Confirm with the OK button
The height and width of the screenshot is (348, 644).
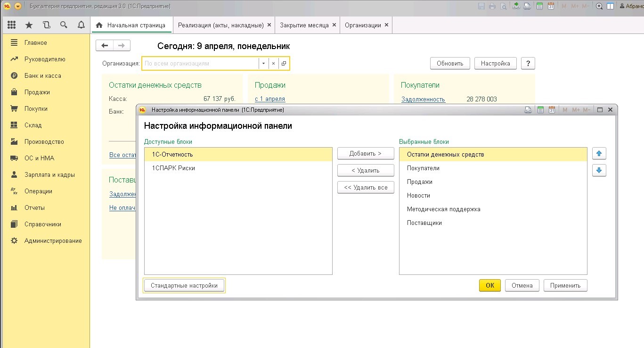point(490,285)
